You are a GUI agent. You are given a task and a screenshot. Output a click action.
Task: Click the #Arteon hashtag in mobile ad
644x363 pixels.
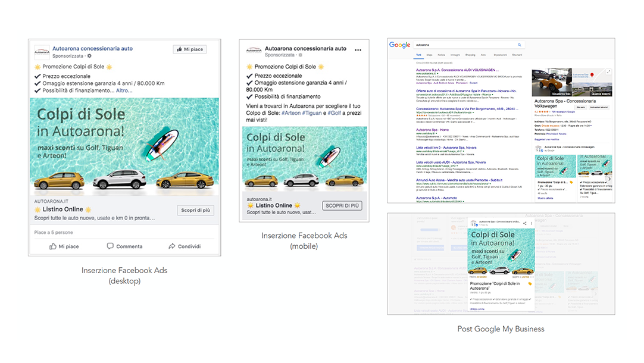click(291, 113)
